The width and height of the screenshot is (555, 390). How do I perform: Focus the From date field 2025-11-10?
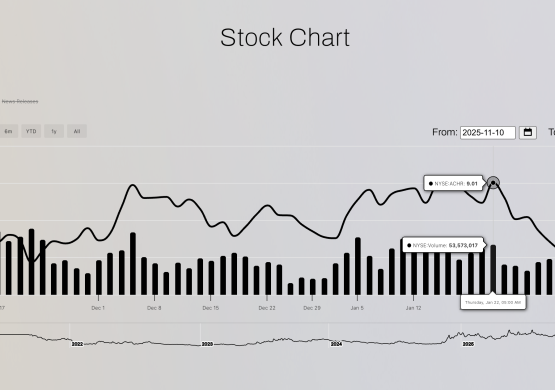(488, 132)
